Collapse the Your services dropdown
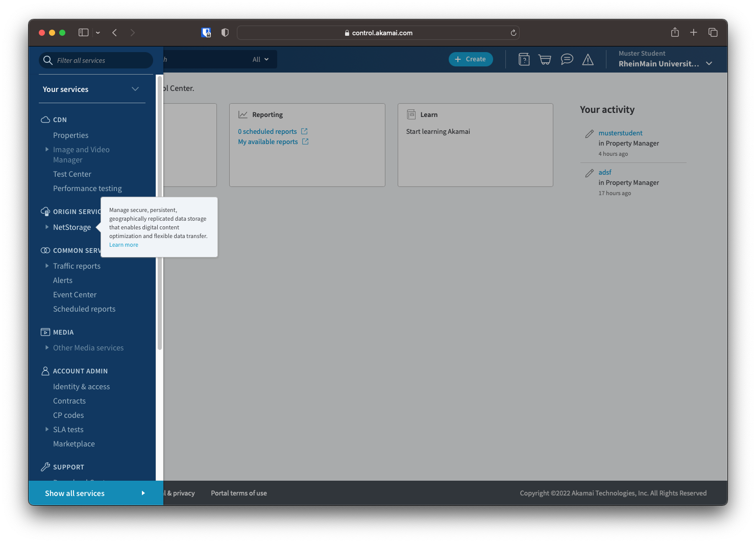 pos(135,89)
